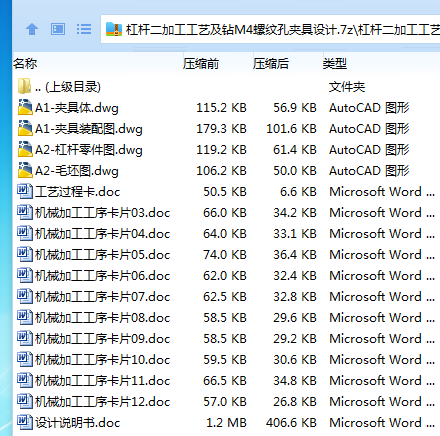
Task: Click the archive path address field
Action: pos(270,29)
